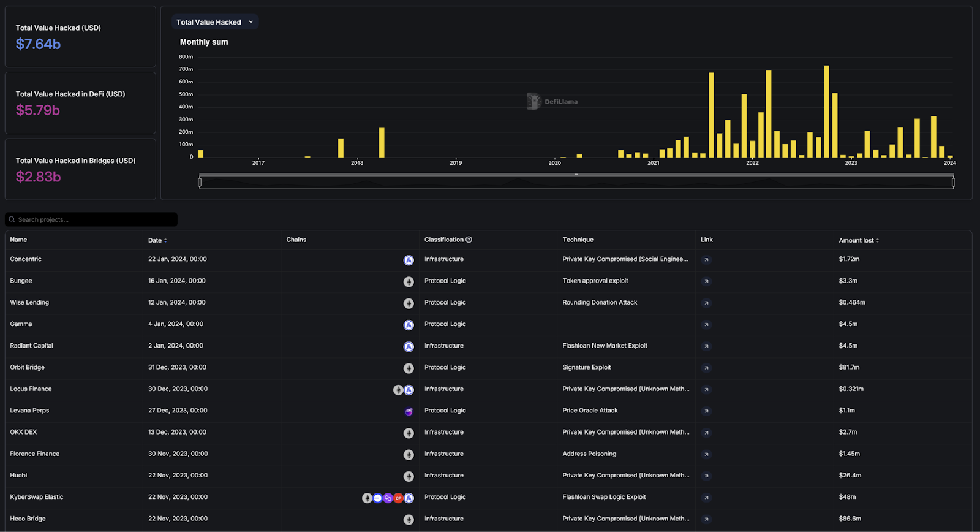This screenshot has width=980, height=532.
Task: Click the Radiant Capital project name
Action: (31, 346)
